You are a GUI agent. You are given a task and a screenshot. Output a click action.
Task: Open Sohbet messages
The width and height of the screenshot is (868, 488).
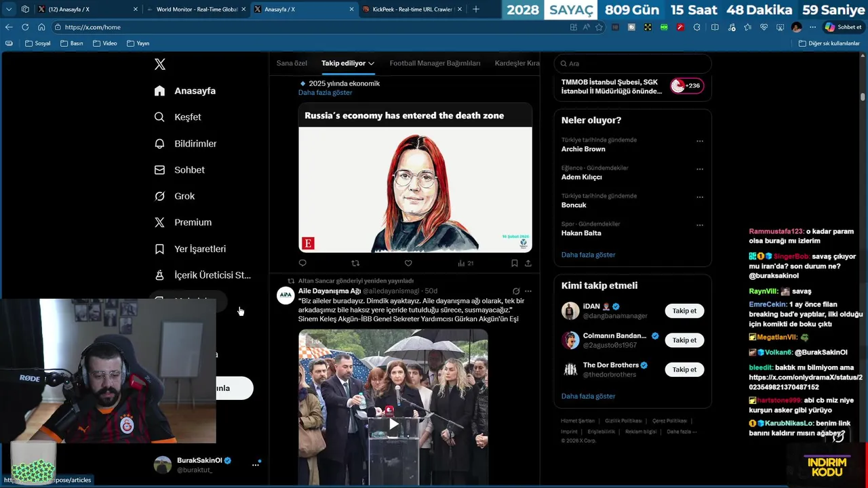coord(180,170)
